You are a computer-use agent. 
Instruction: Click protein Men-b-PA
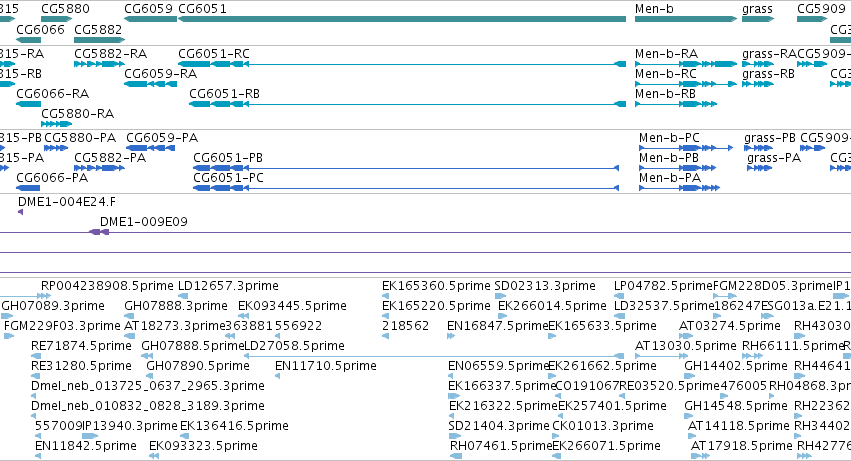pyautogui.click(x=670, y=178)
